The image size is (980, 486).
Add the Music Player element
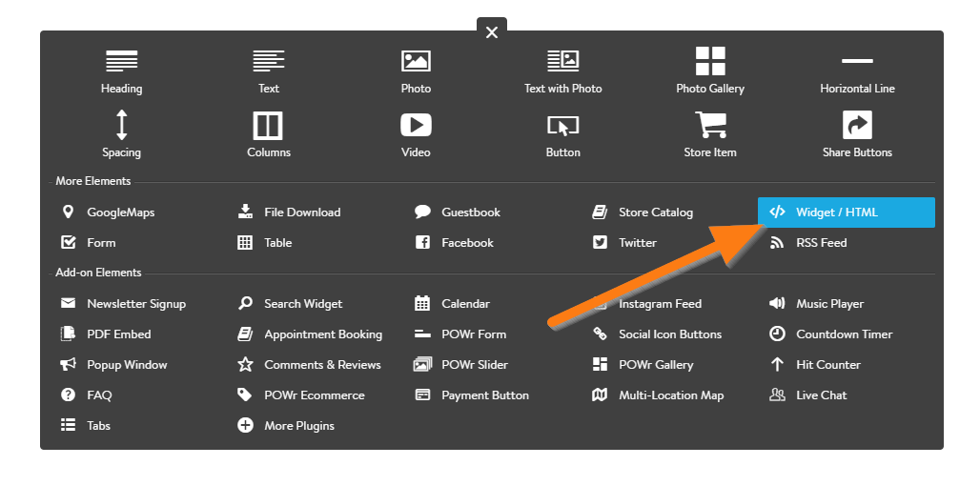coord(829,304)
